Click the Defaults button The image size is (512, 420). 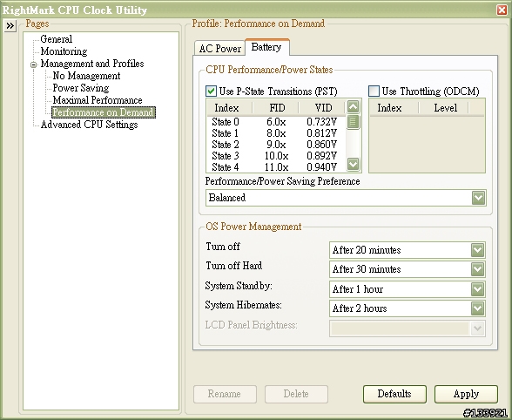coord(394,394)
